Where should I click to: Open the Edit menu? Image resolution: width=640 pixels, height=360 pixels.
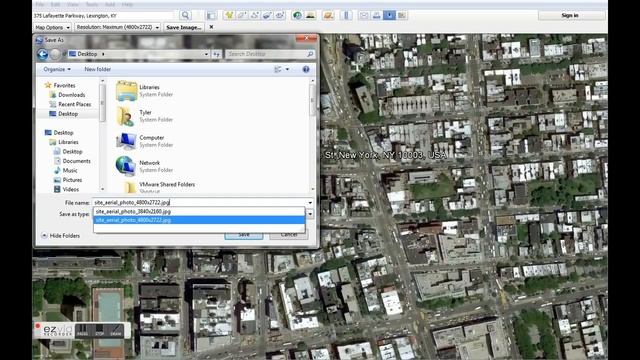[x=56, y=4]
